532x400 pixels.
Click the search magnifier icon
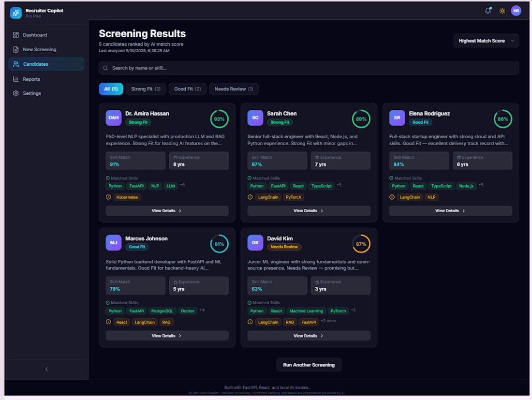pyautogui.click(x=105, y=68)
